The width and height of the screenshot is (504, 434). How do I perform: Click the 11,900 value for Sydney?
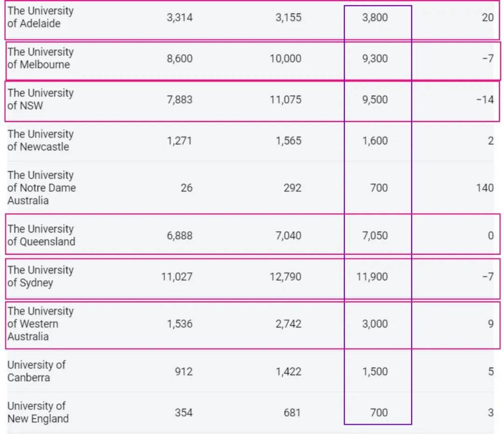coord(372,276)
